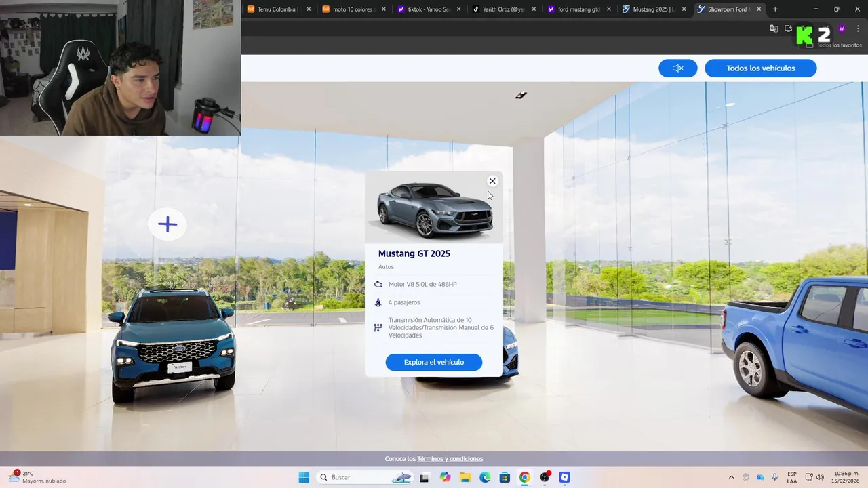Open Google Chrome from taskbar
This screenshot has width=868, height=488.
pyautogui.click(x=525, y=477)
